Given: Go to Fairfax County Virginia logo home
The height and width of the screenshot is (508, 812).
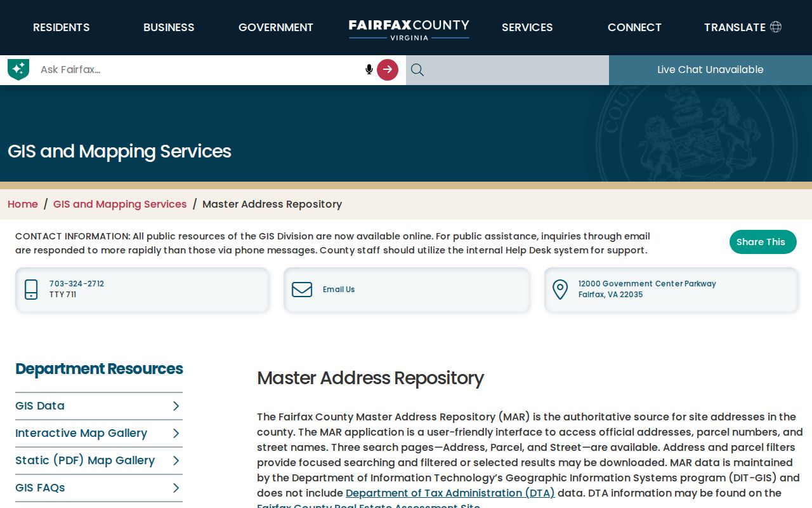Looking at the screenshot, I should [409, 29].
